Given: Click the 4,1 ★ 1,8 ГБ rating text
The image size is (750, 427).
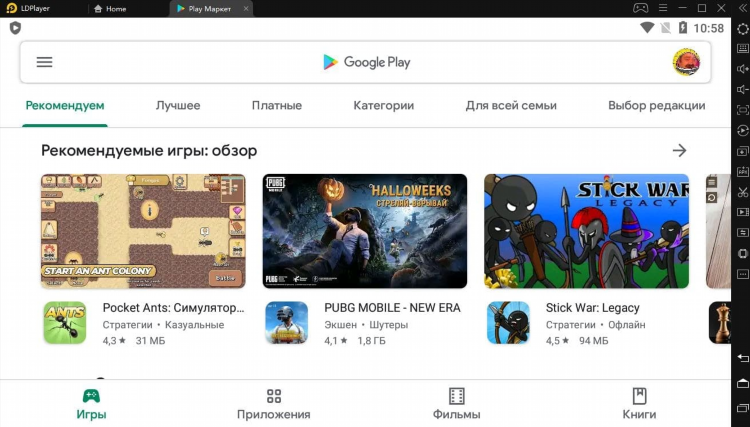Looking at the screenshot, I should (355, 341).
